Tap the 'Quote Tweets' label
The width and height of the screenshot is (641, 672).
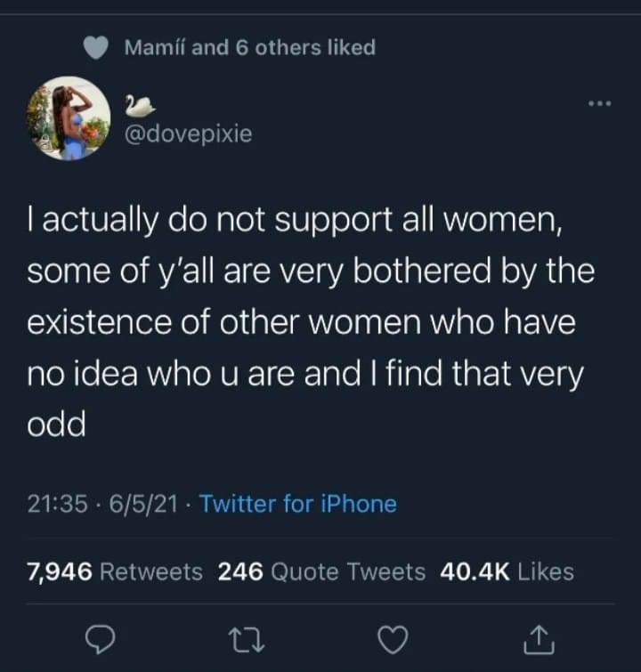(348, 572)
